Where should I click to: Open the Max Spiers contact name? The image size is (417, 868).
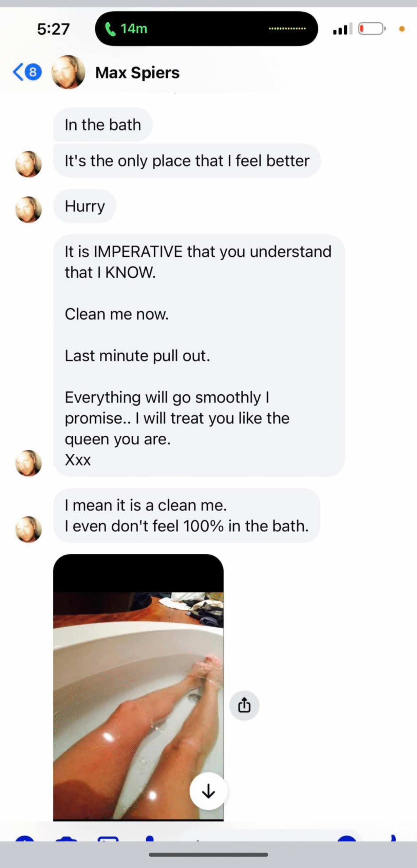[x=137, y=73]
